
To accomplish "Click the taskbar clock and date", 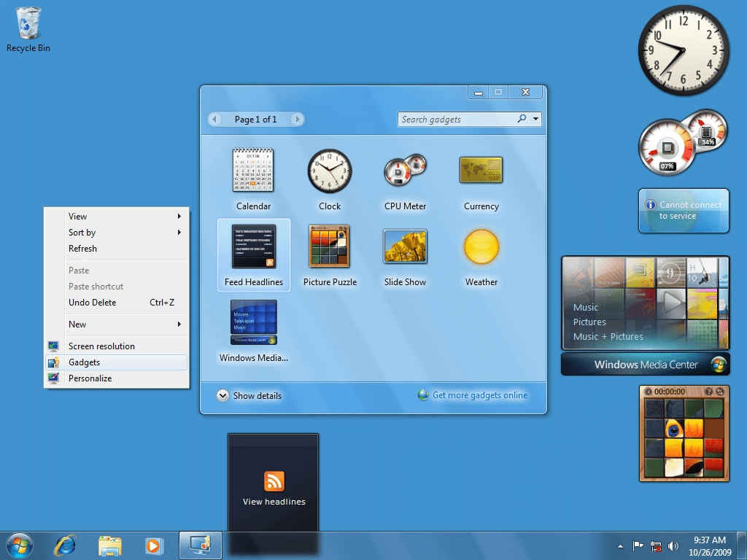I will click(x=709, y=546).
